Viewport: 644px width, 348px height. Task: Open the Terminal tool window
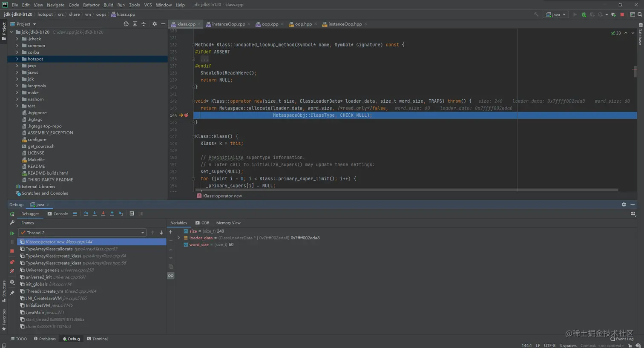click(97, 339)
